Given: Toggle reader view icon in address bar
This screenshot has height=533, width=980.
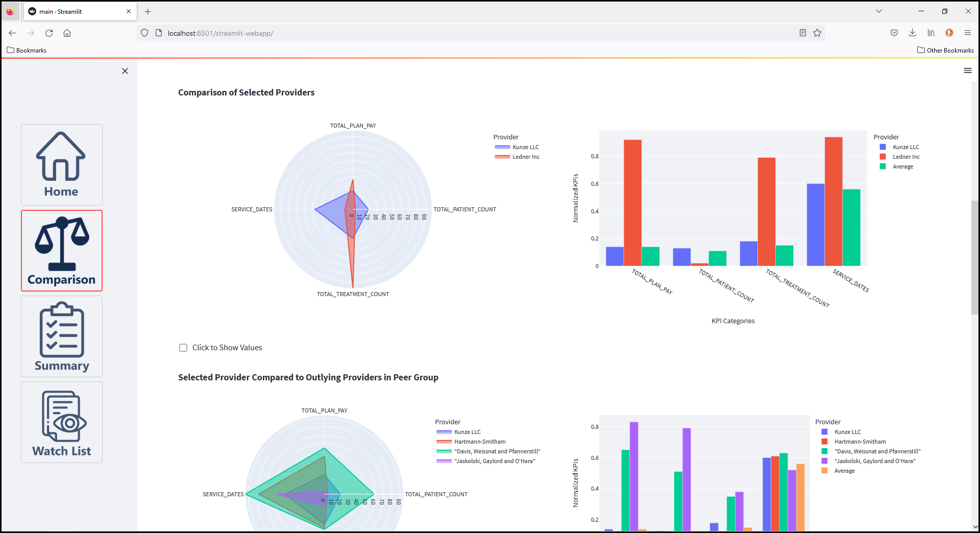Looking at the screenshot, I should coord(803,33).
